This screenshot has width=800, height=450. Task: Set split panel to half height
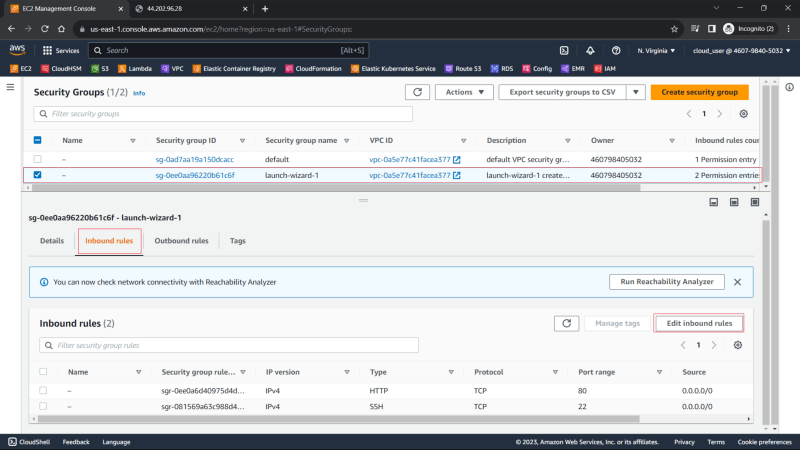[x=734, y=203]
